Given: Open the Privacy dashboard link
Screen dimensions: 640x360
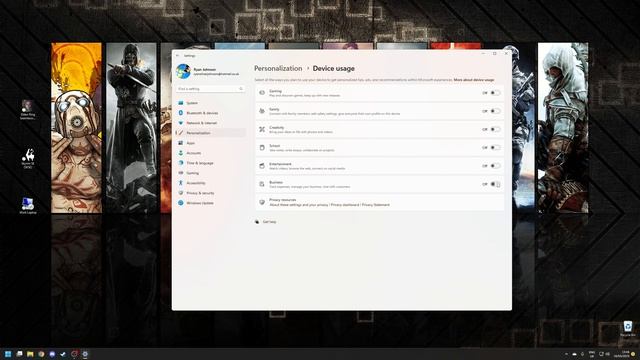Looking at the screenshot, I should [x=345, y=205].
